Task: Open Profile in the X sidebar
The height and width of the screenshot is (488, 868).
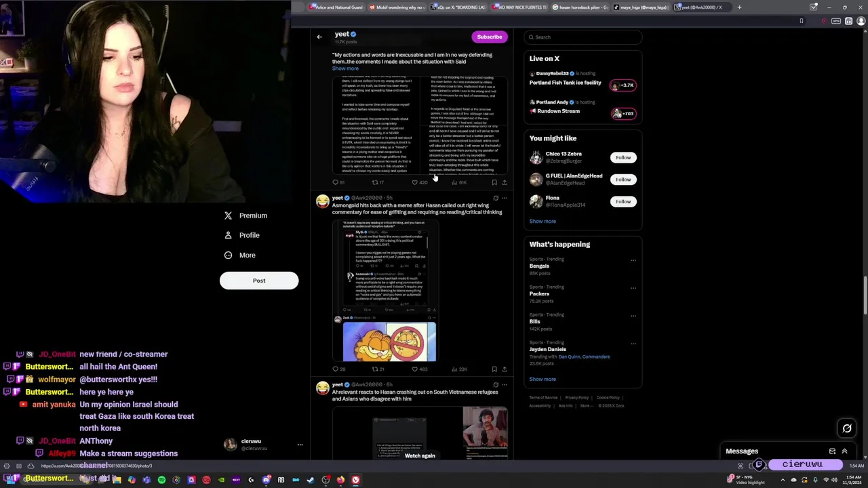Action: click(x=242, y=235)
